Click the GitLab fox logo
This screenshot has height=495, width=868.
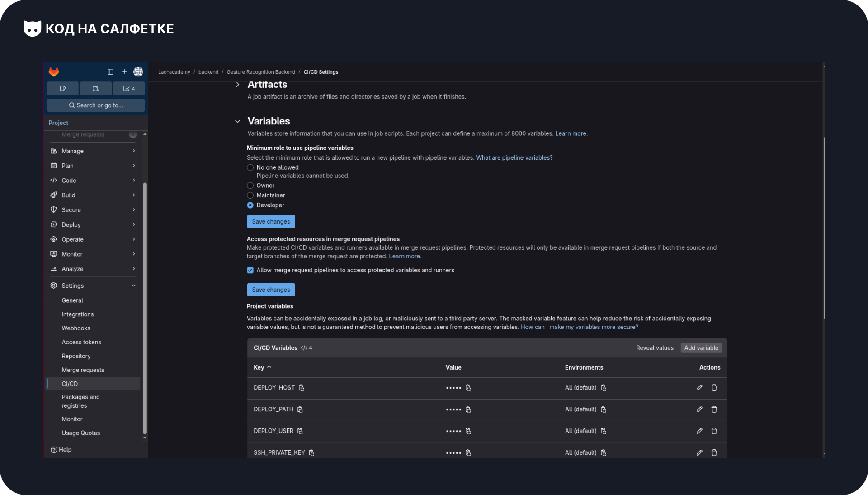[x=54, y=71]
